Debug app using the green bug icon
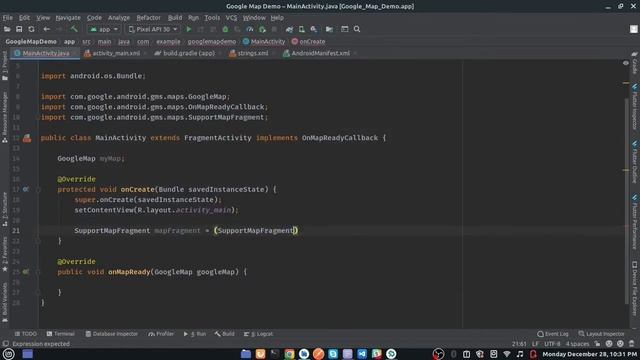640x360 pixels. pos(225,29)
